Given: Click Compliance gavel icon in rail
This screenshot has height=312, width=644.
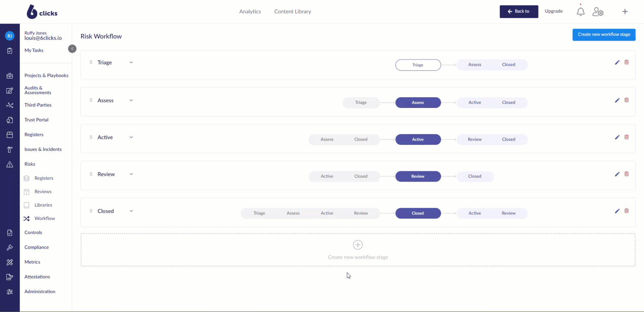Looking at the screenshot, I should [x=10, y=247].
